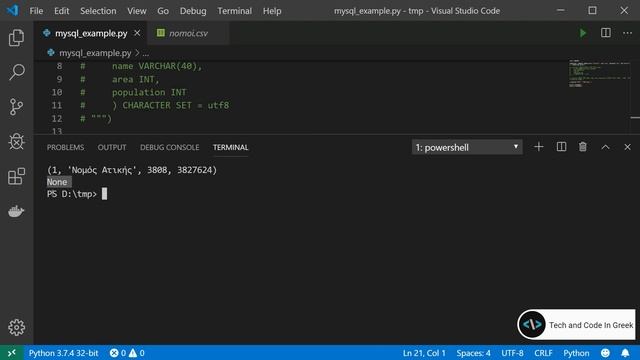The image size is (640, 360).
Task: Click code line 11 CHARACTER SET = utf8
Action: [176, 105]
